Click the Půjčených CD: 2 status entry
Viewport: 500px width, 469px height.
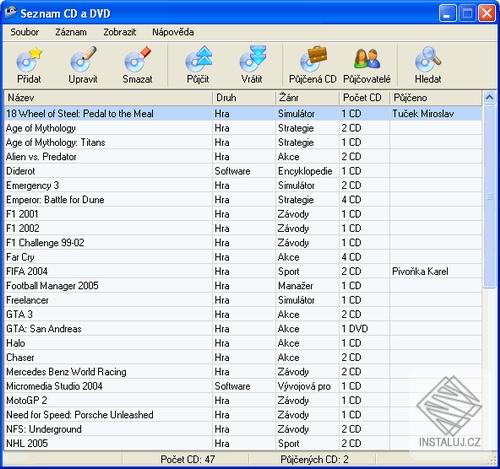pos(314,459)
